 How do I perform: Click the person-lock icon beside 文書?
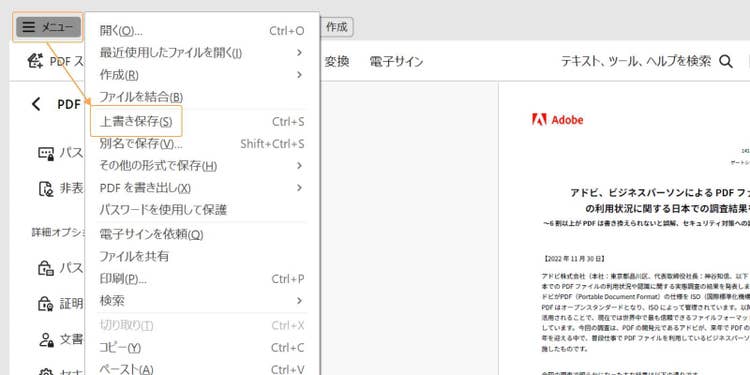(x=46, y=339)
